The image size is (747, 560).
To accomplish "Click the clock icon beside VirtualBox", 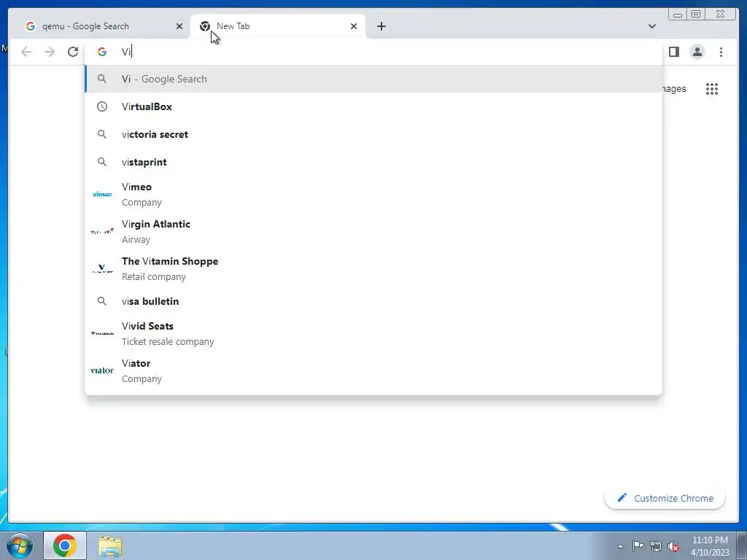I will click(102, 106).
